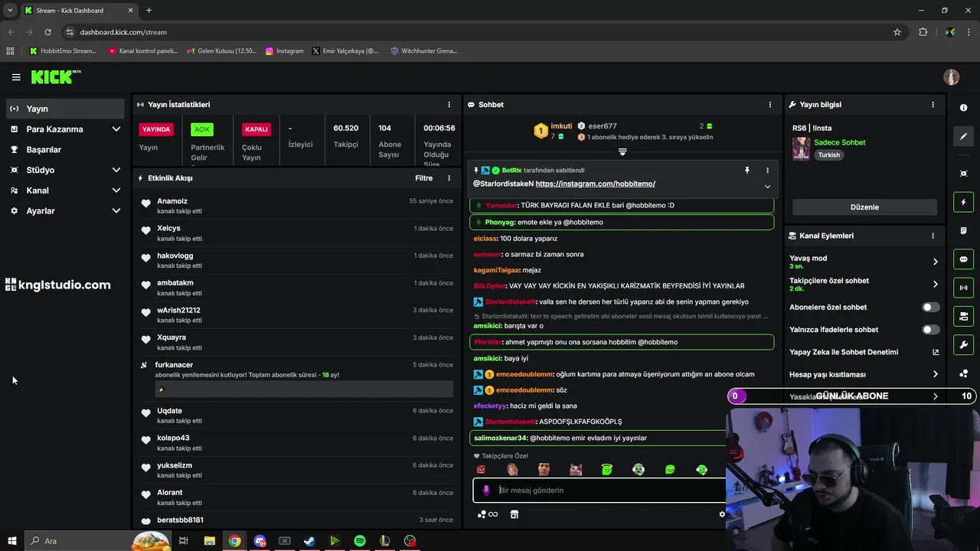Viewport: 980px width, 551px height.
Task: Switch to the Stream - Kick Dashboard tab
Action: [79, 10]
